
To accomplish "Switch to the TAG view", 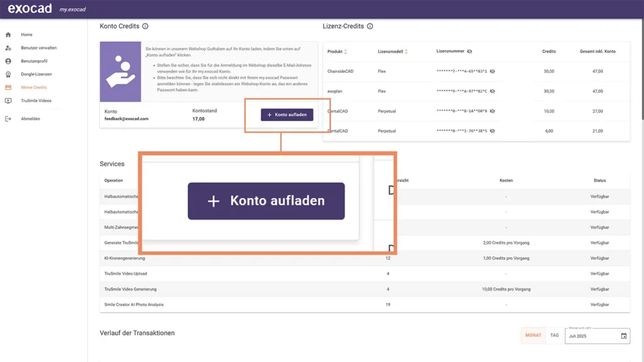I will coord(554,335).
